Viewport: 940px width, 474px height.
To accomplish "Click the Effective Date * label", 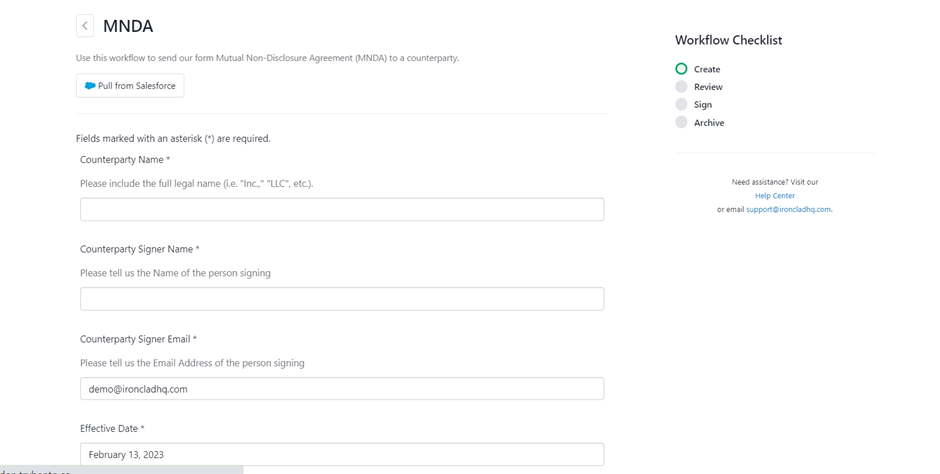I will (x=112, y=428).
